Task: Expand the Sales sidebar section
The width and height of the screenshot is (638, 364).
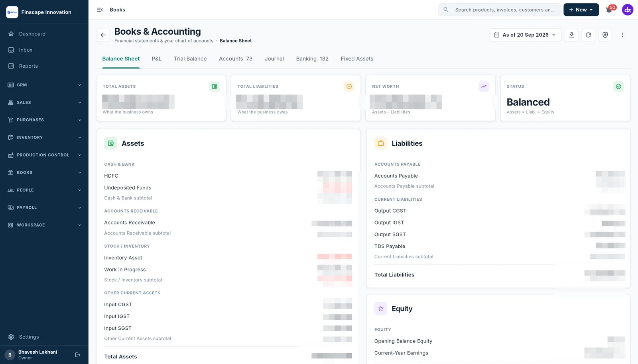Action: click(44, 102)
